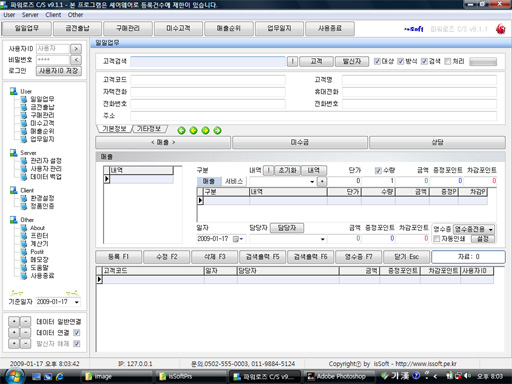Open the 영수증전용 receipt dropdown
The image size is (512, 384).
491,230
